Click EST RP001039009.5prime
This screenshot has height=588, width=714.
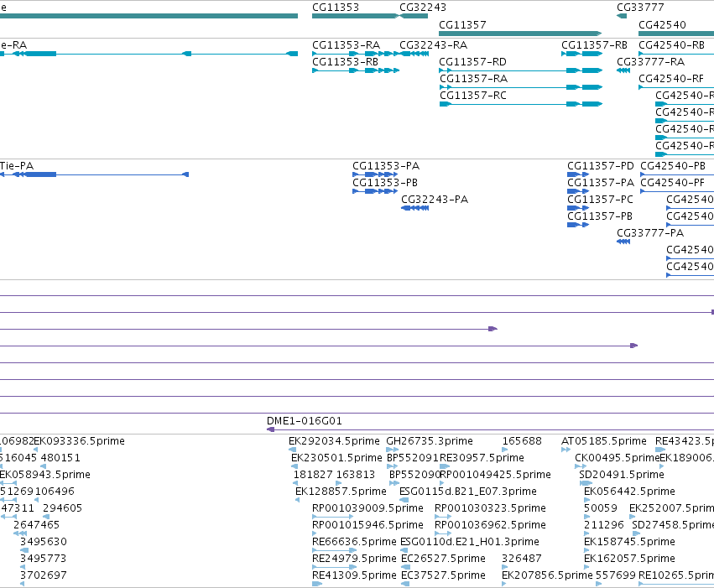[x=367, y=508]
